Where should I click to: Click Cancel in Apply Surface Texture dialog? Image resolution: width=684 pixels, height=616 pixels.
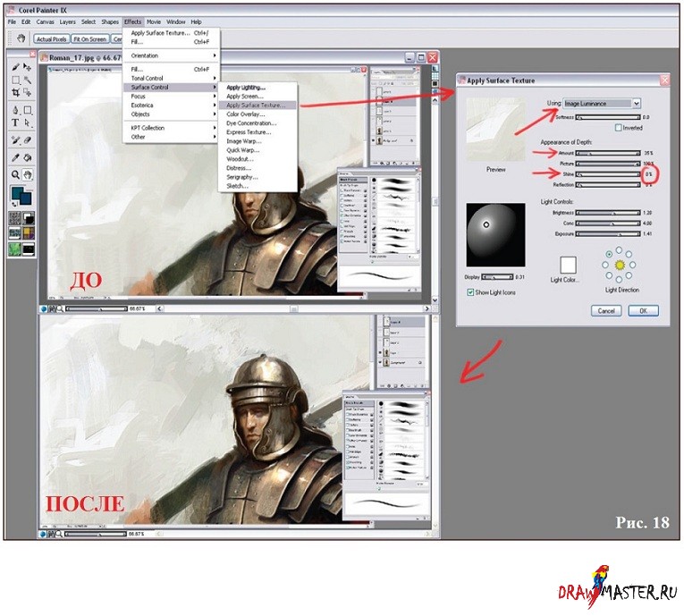pos(606,310)
